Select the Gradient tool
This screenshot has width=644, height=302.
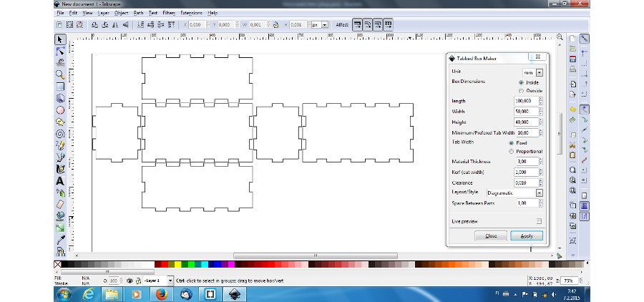60,228
